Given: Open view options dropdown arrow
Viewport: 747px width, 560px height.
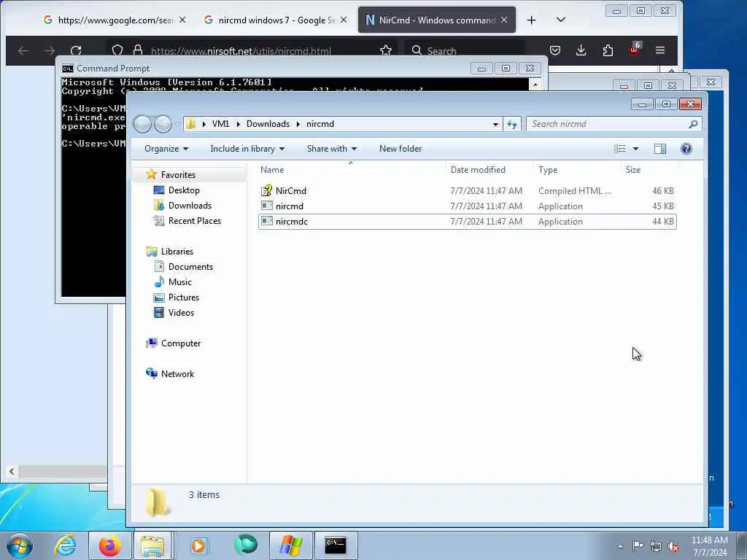Looking at the screenshot, I should (x=635, y=149).
